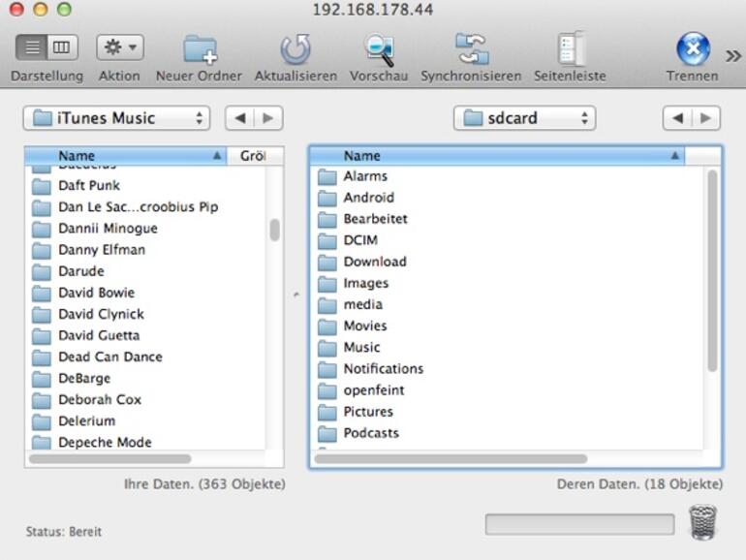The width and height of the screenshot is (746, 560).
Task: Click the Download folder icon
Action: (x=327, y=263)
